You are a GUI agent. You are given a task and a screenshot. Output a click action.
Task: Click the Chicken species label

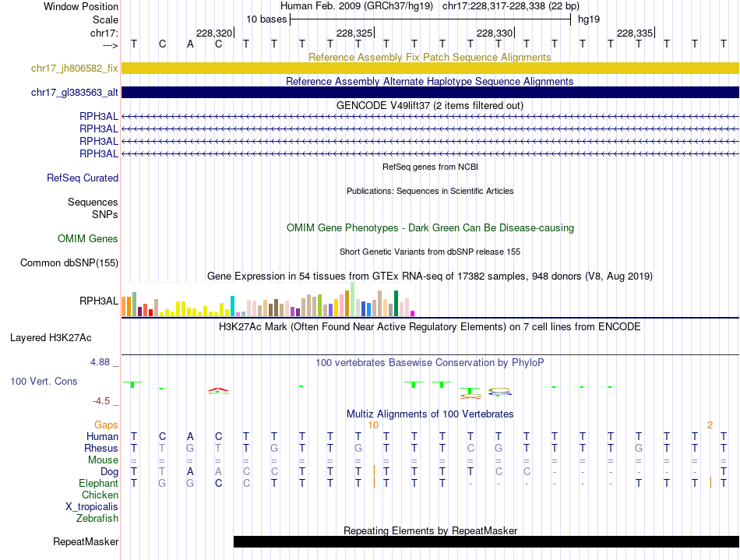pyautogui.click(x=100, y=495)
